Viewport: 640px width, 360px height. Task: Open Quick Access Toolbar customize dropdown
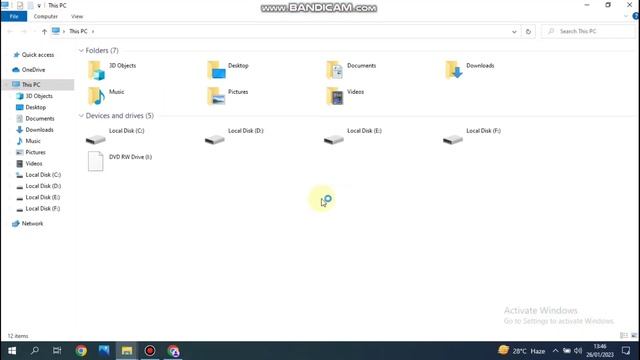tap(39, 5)
